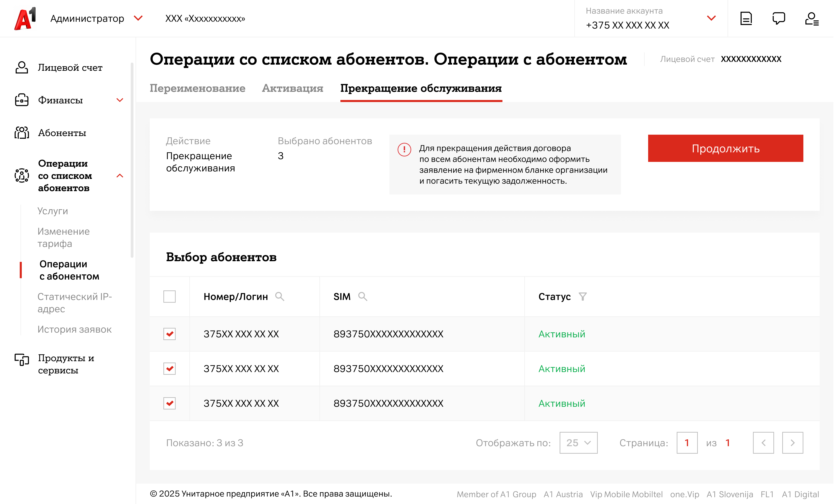Open the chat messages icon
Viewport: 834px width, 504px height.
[x=778, y=18]
